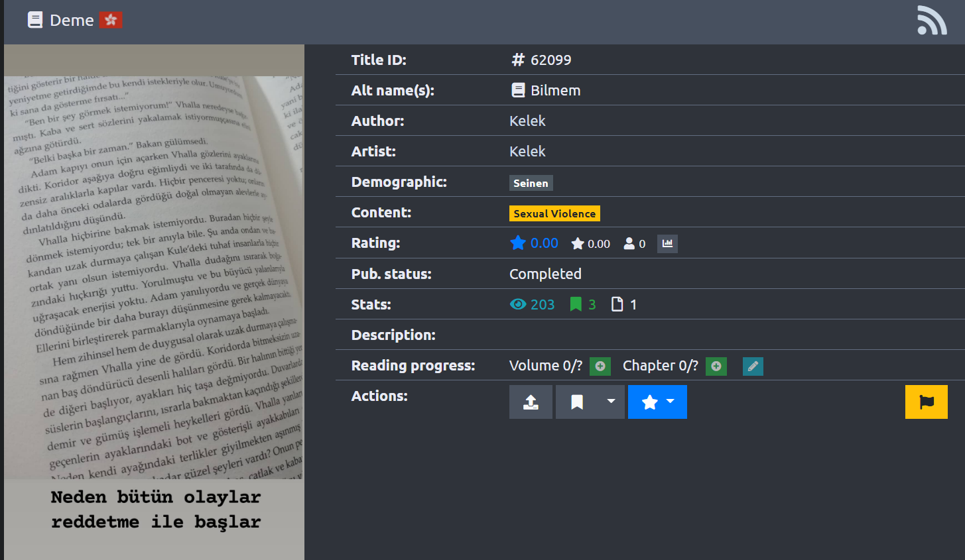Click the white 0.00 mean rating value
Viewport: 965px width, 560px height.
(x=599, y=244)
